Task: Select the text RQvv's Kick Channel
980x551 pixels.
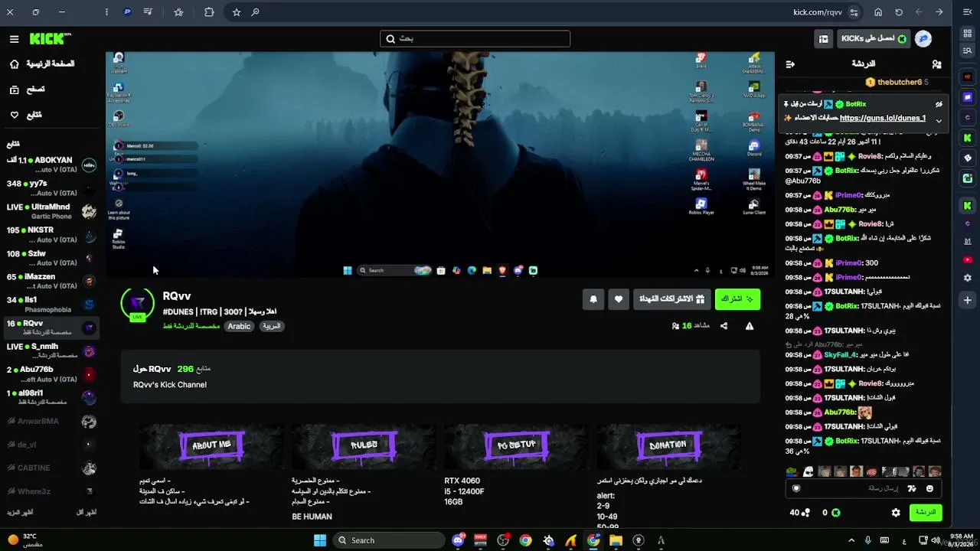Action: [170, 385]
